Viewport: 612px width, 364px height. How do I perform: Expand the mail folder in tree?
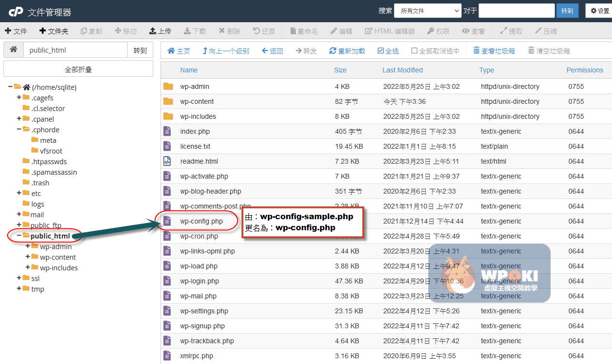click(x=19, y=214)
